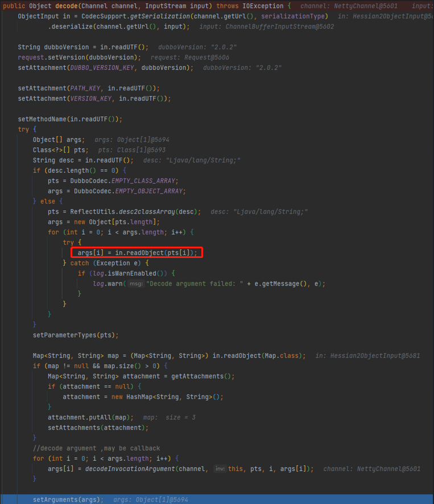Screen dimensions: 434x504
Task: Click inline hint pts: Class[1]@5693
Action: tap(131, 150)
